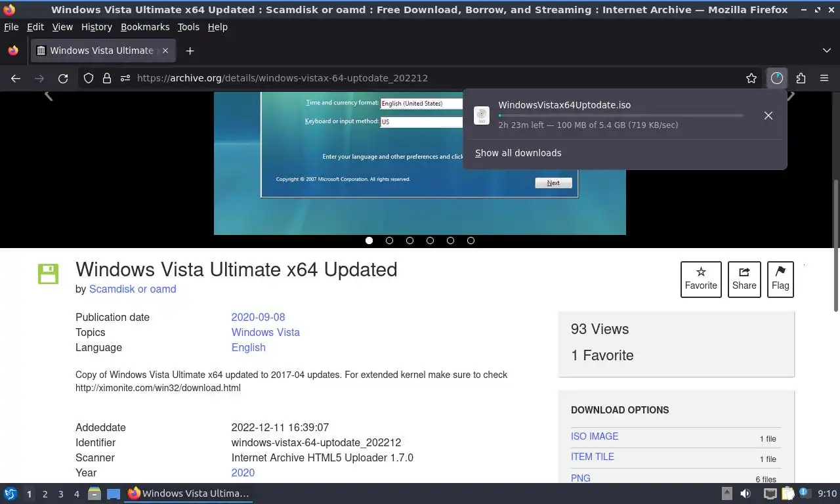Screen dimensions: 840x504
Task: Open the Extensions puzzle icon
Action: point(801,78)
